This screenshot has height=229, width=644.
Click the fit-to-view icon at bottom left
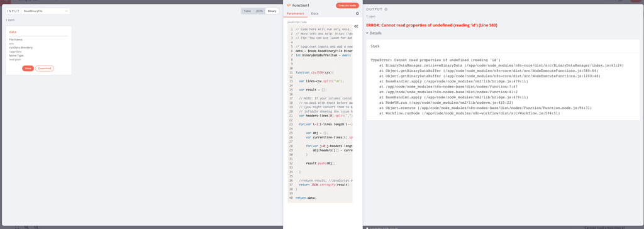(17, 227)
